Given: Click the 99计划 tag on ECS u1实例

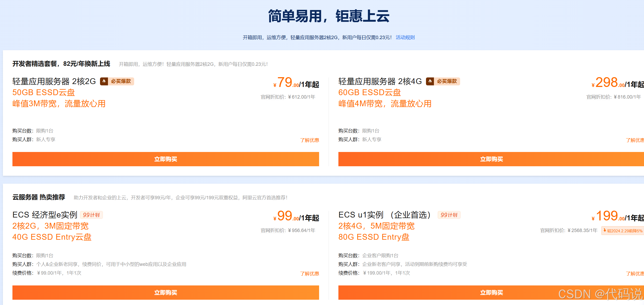Looking at the screenshot, I should (x=449, y=215).
